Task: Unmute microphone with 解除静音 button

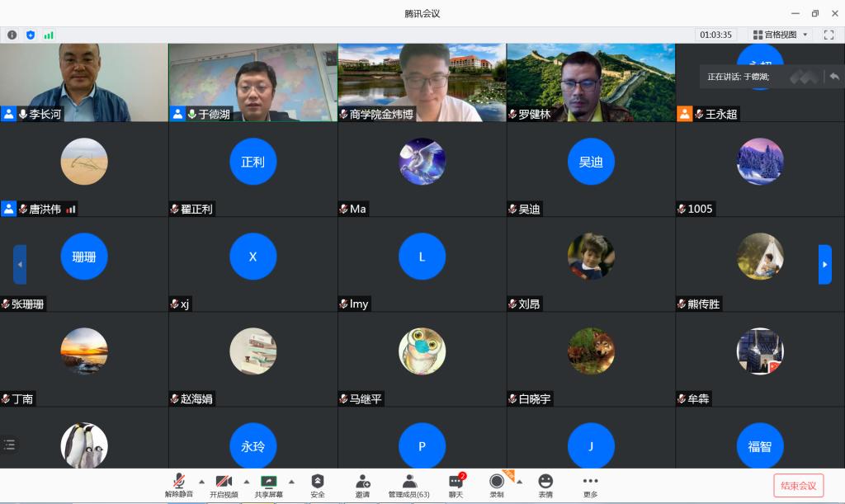Action: point(178,485)
